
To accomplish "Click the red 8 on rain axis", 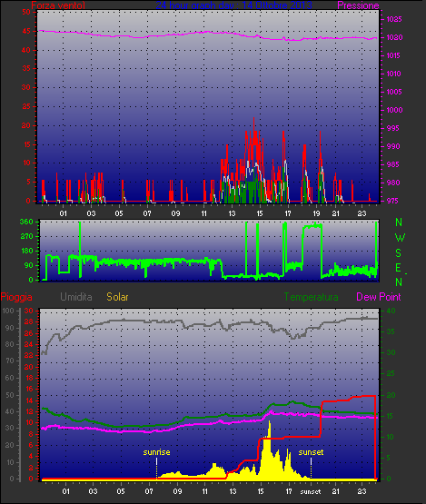I will tap(31, 434).
